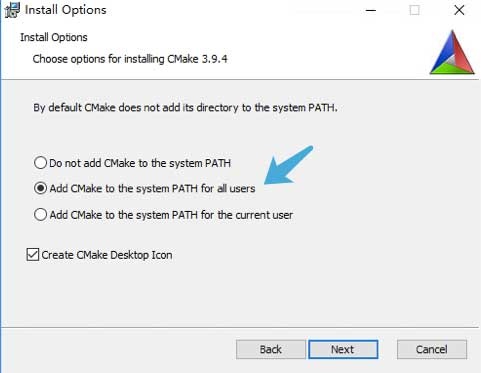The height and width of the screenshot is (373, 481).
Task: Click the 'By default CMake does not add' description
Action: (185, 108)
